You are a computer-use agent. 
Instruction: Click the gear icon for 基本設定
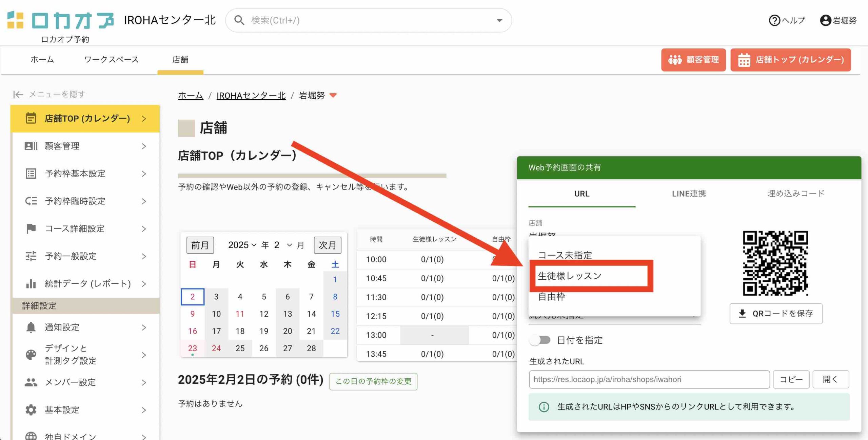coord(31,410)
